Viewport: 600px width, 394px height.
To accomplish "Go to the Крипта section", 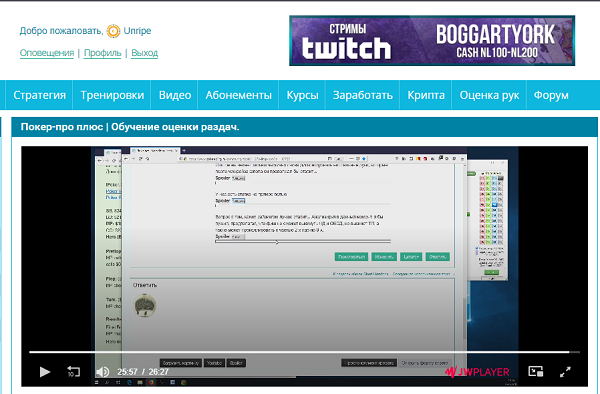I will [426, 95].
